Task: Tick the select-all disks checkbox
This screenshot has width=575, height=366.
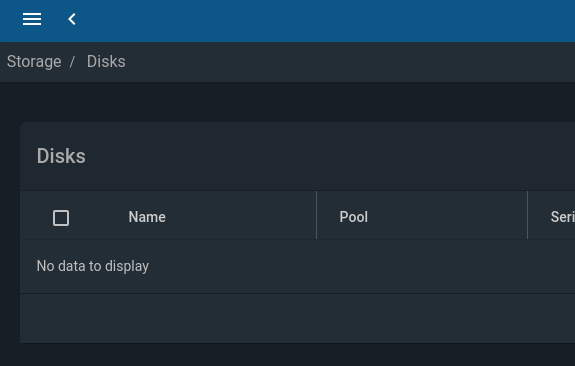Action: point(61,218)
